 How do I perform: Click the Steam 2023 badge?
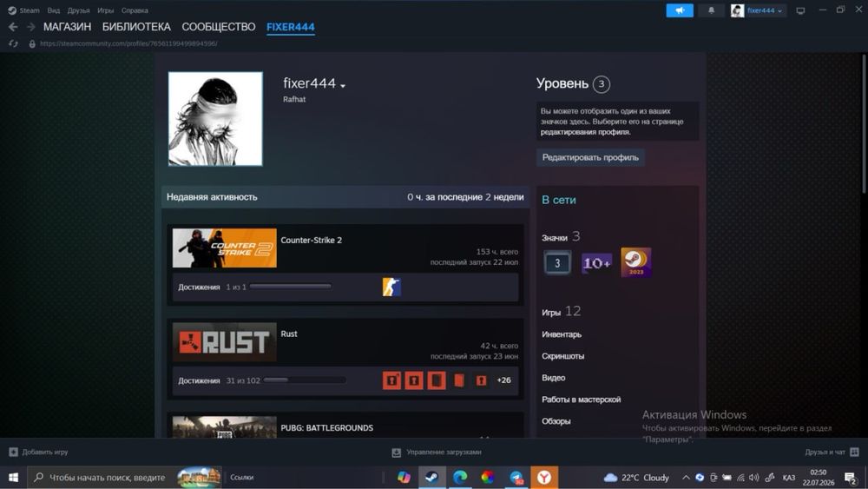point(636,262)
